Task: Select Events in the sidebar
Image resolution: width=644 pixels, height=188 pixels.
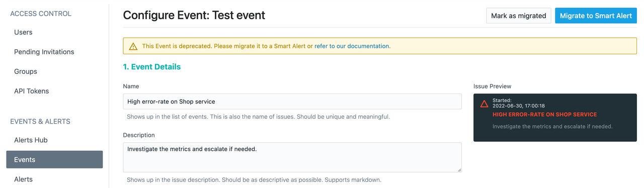Action: point(54,159)
